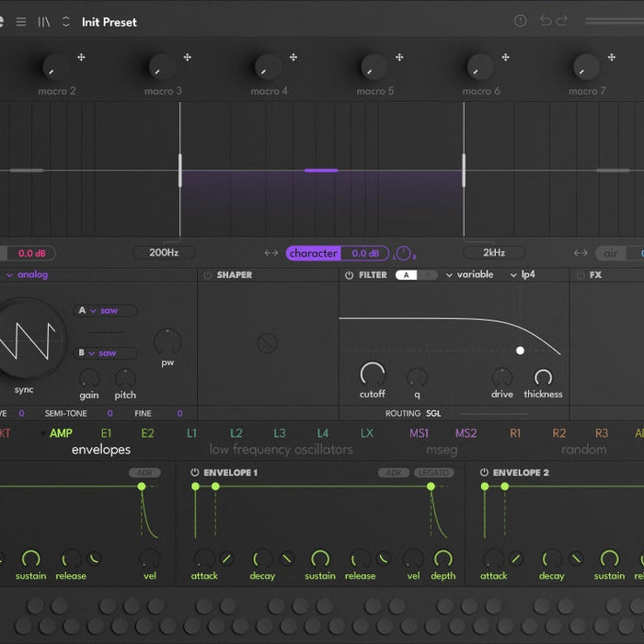This screenshot has width=644, height=644.
Task: Toggle LEGATO on Envelope 1
Action: coord(434,473)
